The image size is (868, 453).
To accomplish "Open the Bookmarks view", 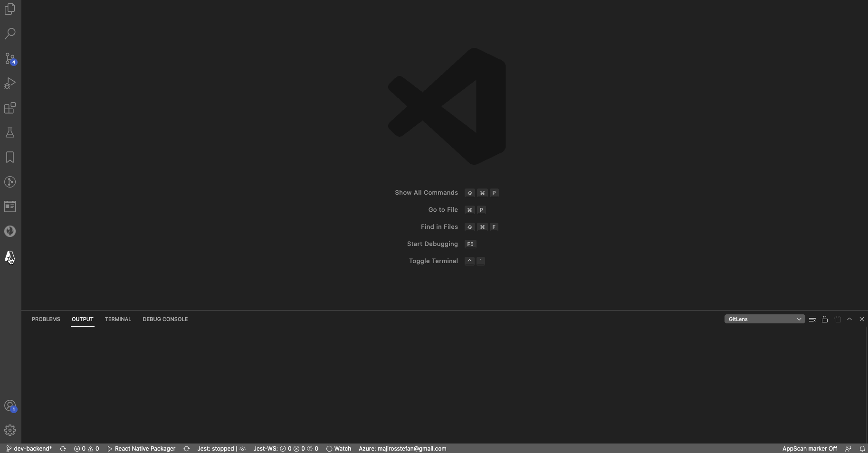I will point(10,157).
